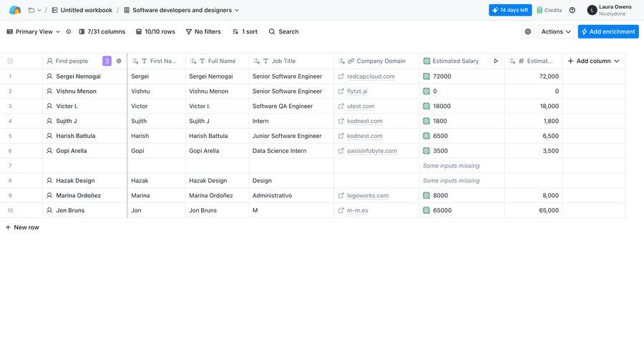Run the Estimated Salary column play button
The image size is (644, 346).
pyautogui.click(x=496, y=61)
